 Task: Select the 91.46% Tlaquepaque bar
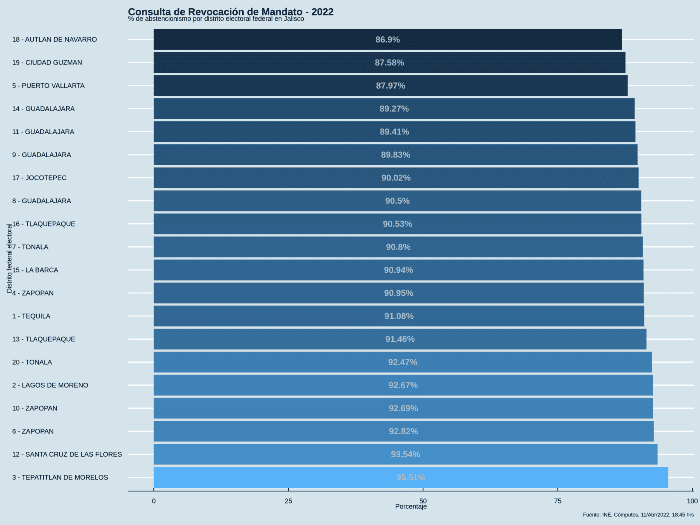coord(399,339)
